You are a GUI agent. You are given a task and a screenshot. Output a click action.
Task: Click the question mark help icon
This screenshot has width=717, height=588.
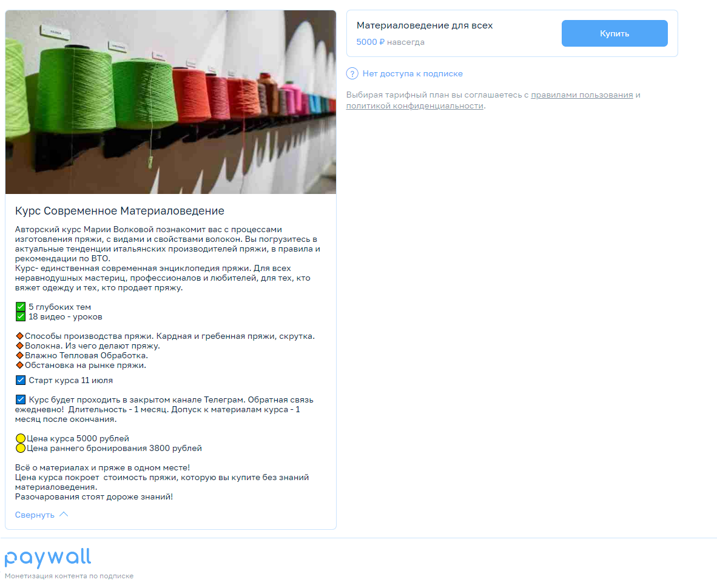(352, 73)
